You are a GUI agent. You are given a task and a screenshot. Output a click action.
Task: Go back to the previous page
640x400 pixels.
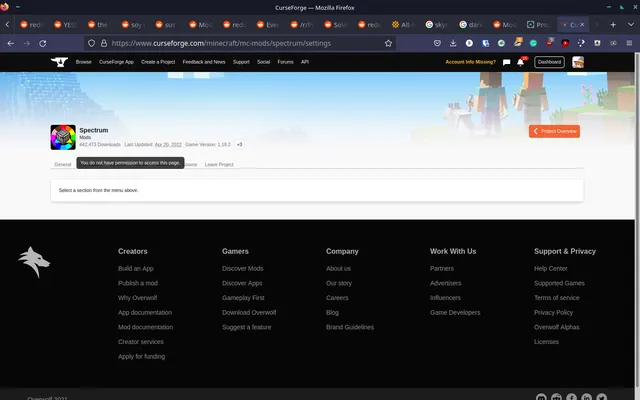tap(11, 43)
